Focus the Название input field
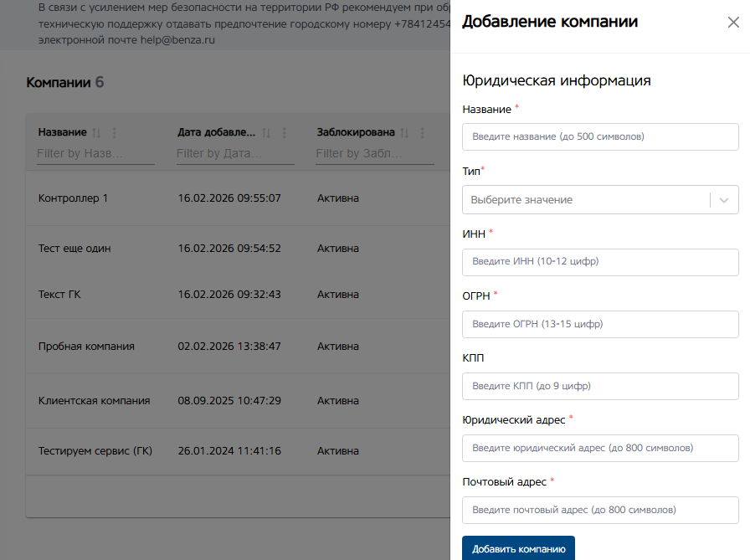Viewport: 750px width, 560px height. click(600, 136)
